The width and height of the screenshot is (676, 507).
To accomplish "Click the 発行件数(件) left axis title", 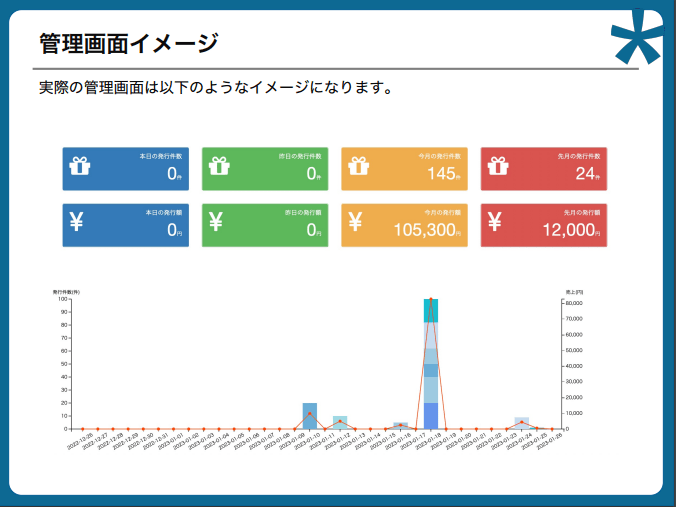I will pos(66,292).
